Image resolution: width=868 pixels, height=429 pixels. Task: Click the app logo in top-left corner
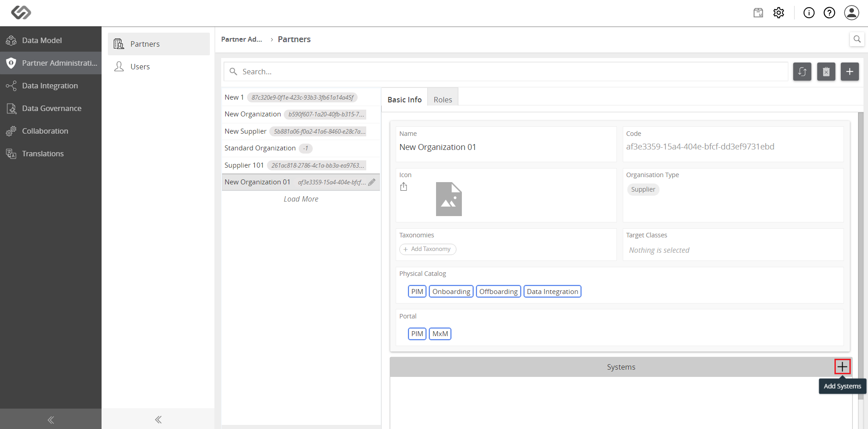tap(21, 12)
